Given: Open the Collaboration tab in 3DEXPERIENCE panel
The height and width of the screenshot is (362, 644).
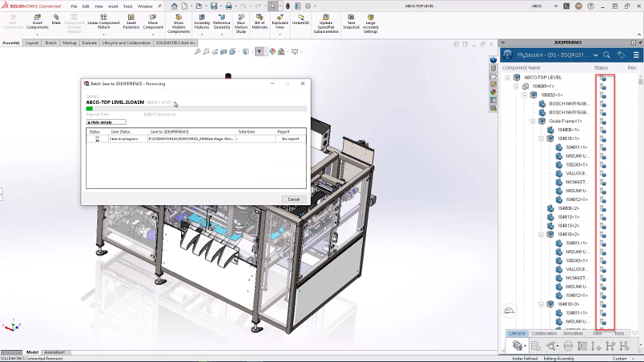Looking at the screenshot, I should point(544,333).
